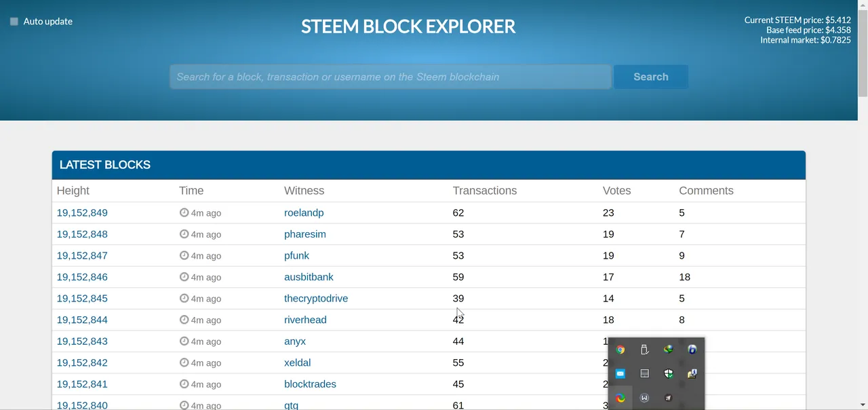Click the folder info tray icon
868x410 pixels.
pyautogui.click(x=692, y=374)
